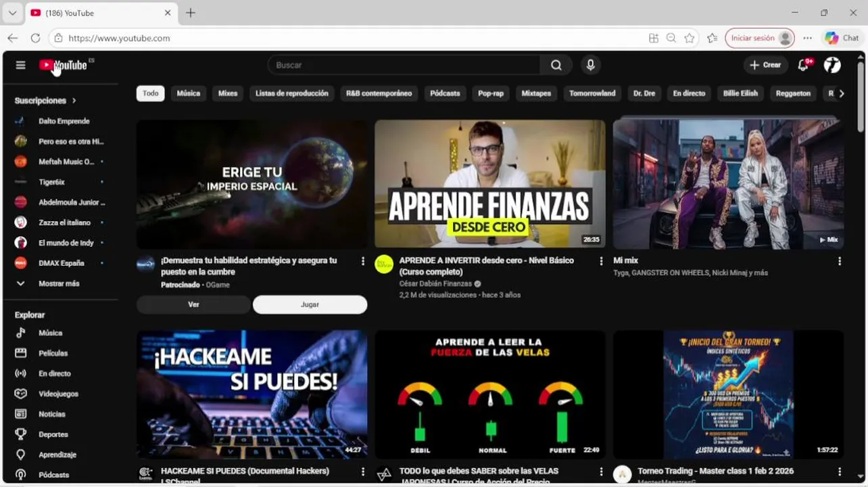Click the browser address bar
The width and height of the screenshot is (868, 487).
tap(352, 39)
